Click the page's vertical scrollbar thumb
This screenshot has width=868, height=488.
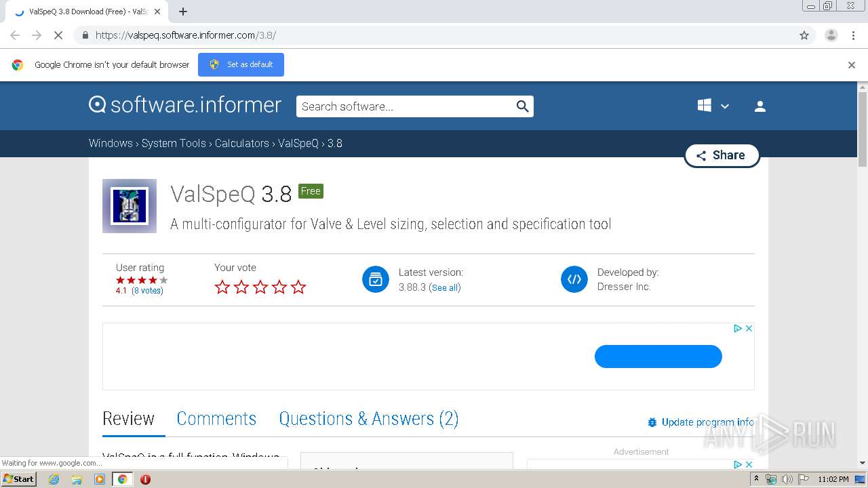863,129
